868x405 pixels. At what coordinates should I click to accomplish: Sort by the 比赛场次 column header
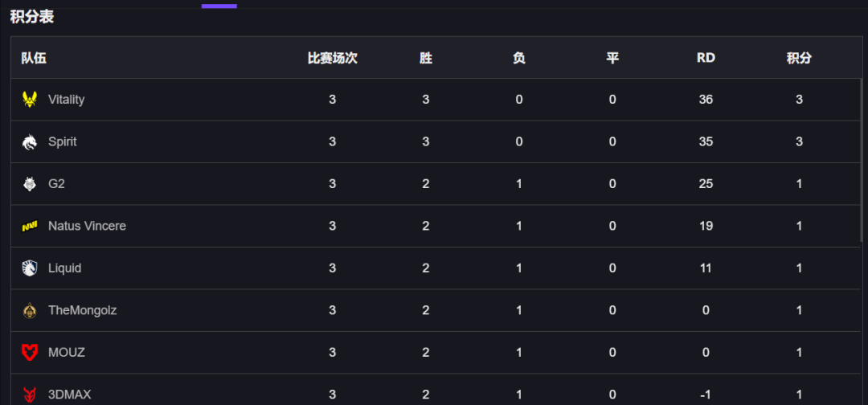[x=332, y=58]
